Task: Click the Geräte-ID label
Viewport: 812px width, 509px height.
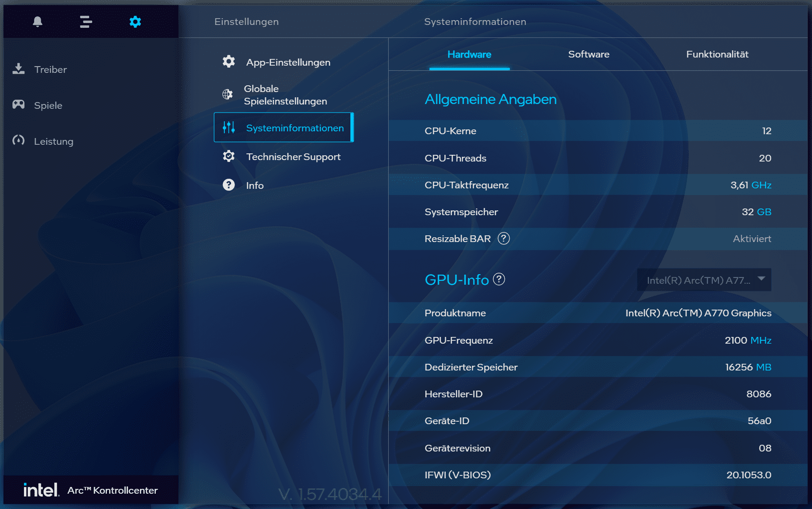Action: (x=447, y=421)
